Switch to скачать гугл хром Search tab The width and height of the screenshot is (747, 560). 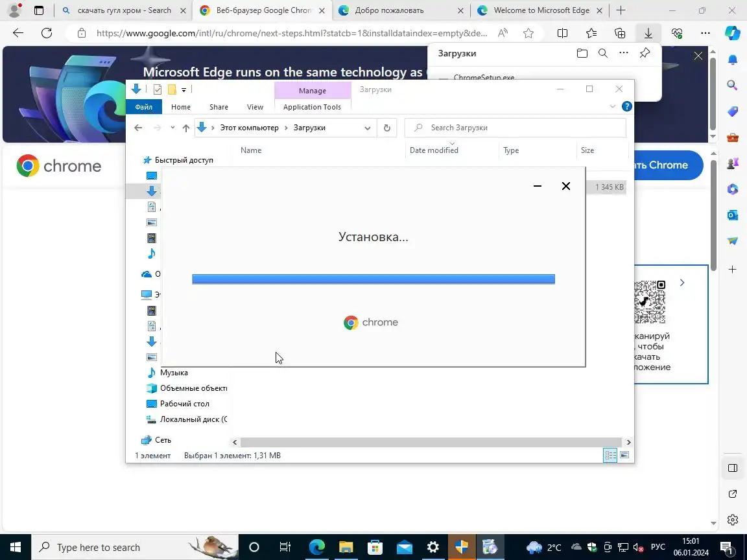click(124, 10)
